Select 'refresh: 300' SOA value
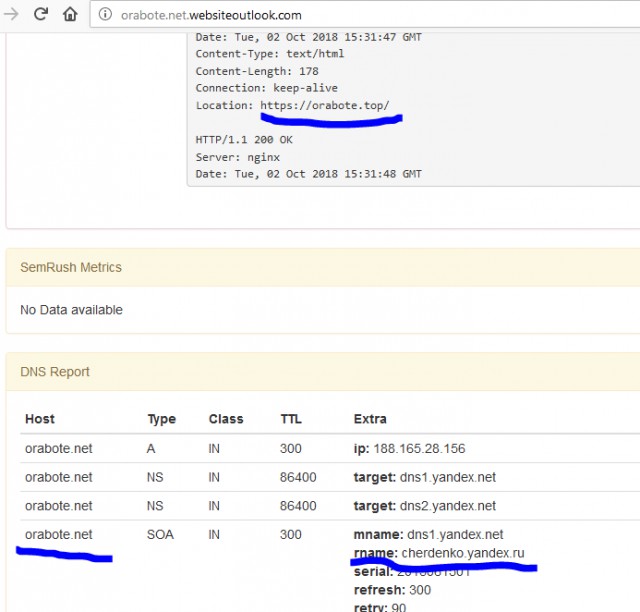The height and width of the screenshot is (612, 640). (x=392, y=590)
